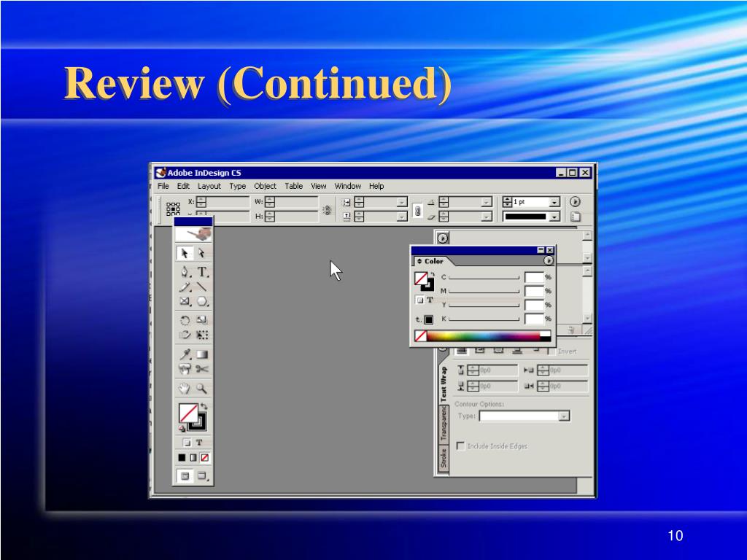Toggle constrain proportions for scaling chain

[x=418, y=210]
